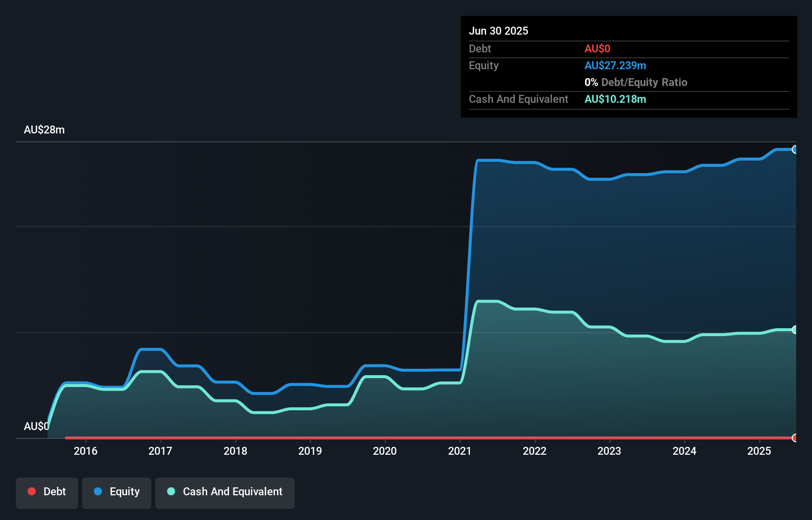Select the Cash endpoint marker at Jun 2025
The width and height of the screenshot is (812, 520).
[795, 330]
